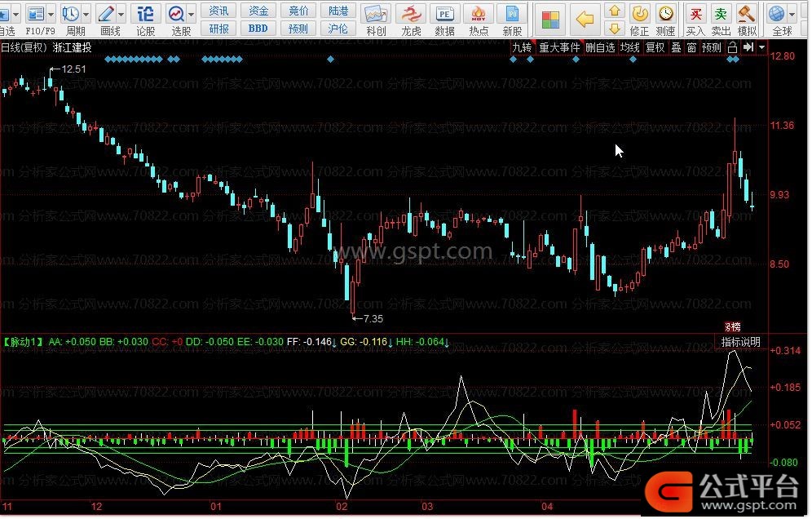Click the 8.50 price axis label
Screen dimensions: 812x519
[779, 264]
